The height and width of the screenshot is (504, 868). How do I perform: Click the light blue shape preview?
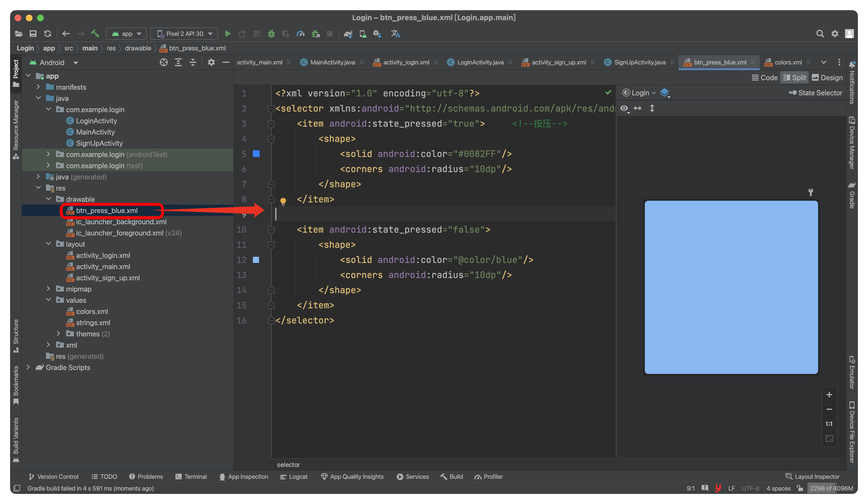(x=731, y=287)
